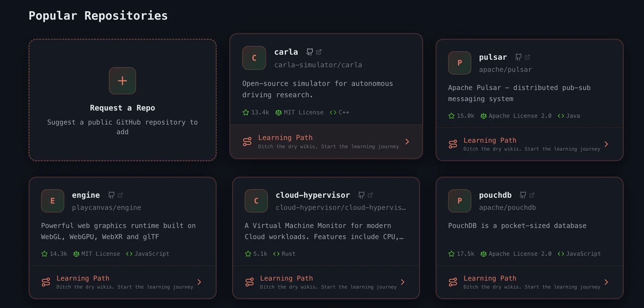Expand the Learning Path chevron for pulsar
The width and height of the screenshot is (644, 308).
[x=606, y=144]
